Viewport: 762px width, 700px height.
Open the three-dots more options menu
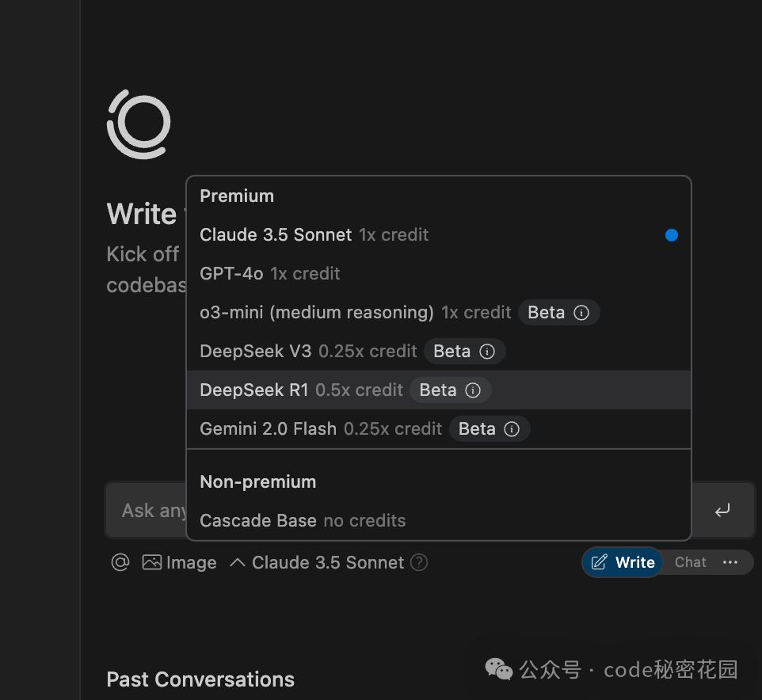(x=730, y=562)
